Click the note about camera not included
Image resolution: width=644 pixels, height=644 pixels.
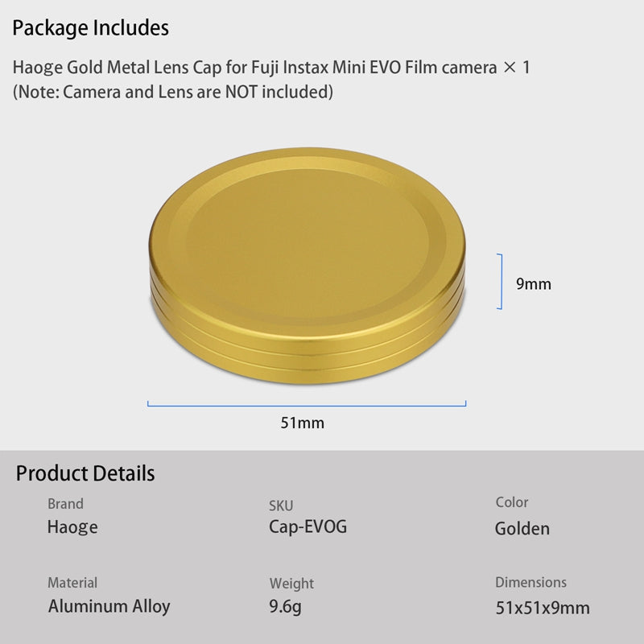point(173,92)
